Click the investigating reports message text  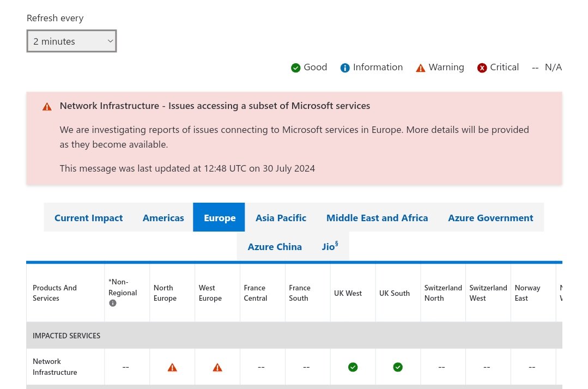[x=294, y=137]
